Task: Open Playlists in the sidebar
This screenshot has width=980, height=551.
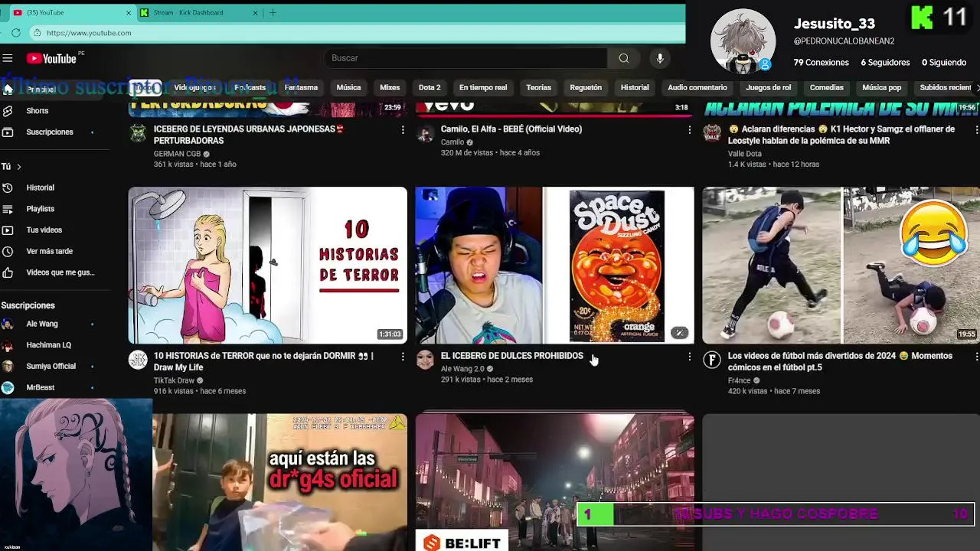Action: pyautogui.click(x=40, y=209)
